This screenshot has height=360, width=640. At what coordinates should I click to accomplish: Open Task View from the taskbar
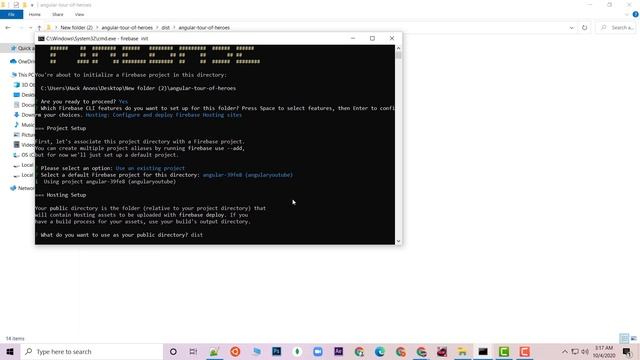tap(193, 351)
